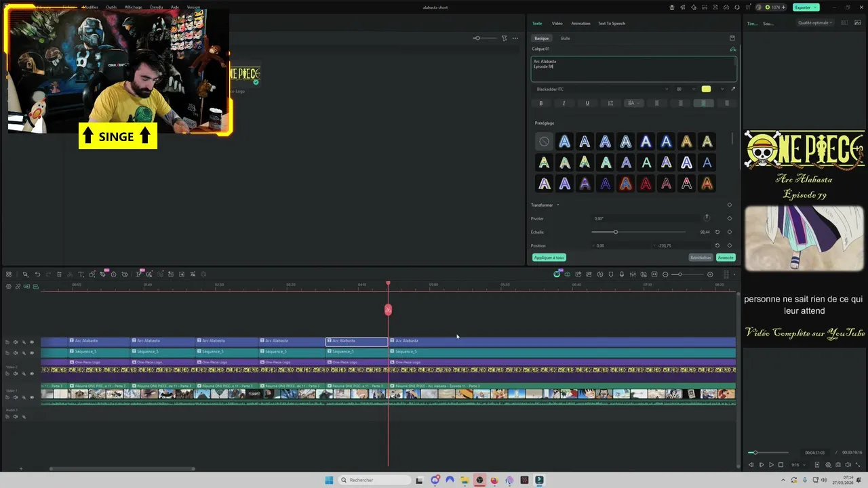This screenshot has height=488, width=868.
Task: Hide the Séquence_5 track
Action: pos(32,353)
